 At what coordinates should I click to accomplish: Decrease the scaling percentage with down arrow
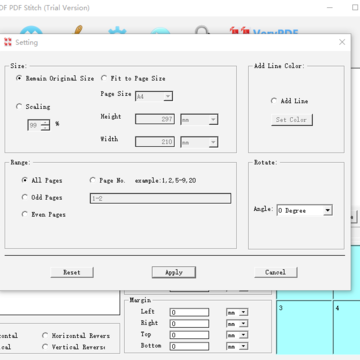point(45,128)
